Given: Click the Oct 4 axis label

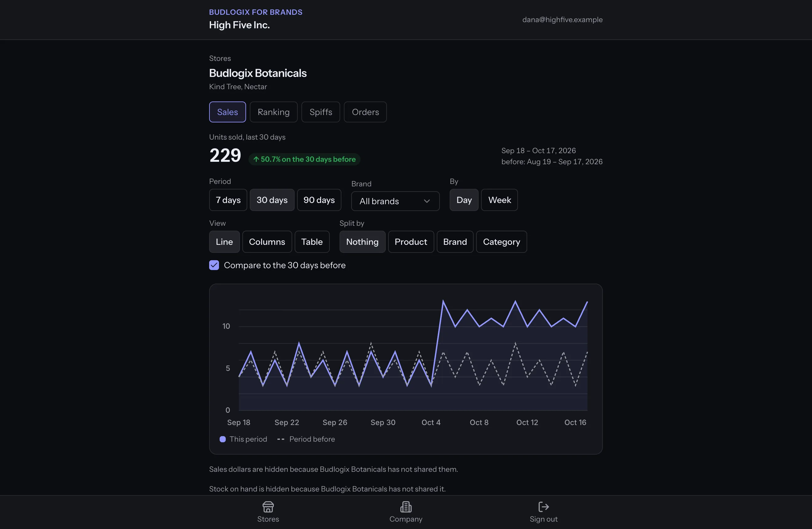Looking at the screenshot, I should pos(431,422).
